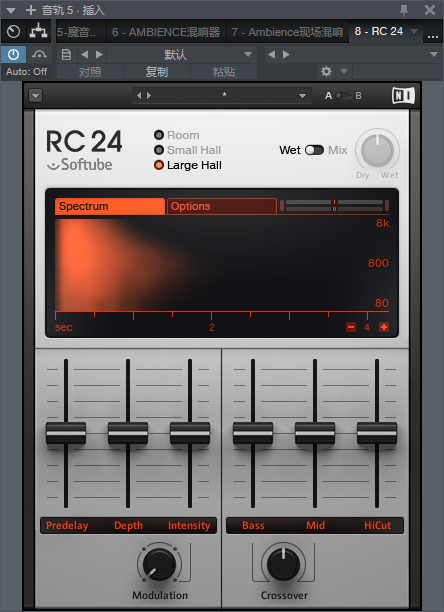
Task: Select the Small Hall reverb type
Action: [187, 150]
